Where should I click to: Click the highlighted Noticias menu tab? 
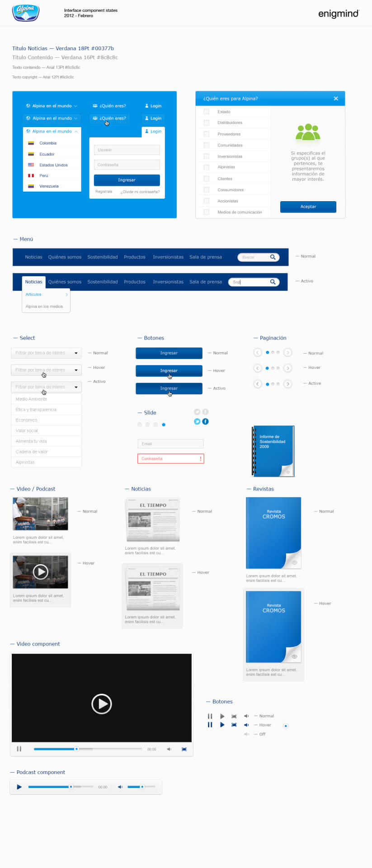[x=33, y=282]
